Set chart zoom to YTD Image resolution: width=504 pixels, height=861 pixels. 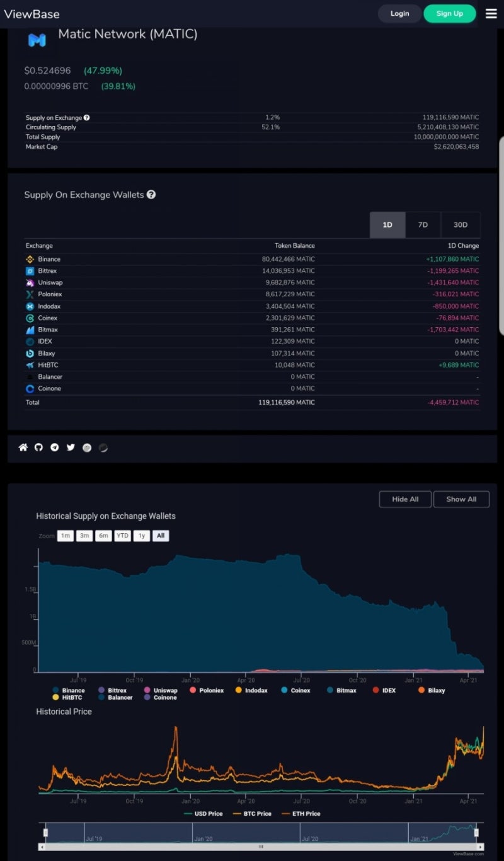pos(122,536)
